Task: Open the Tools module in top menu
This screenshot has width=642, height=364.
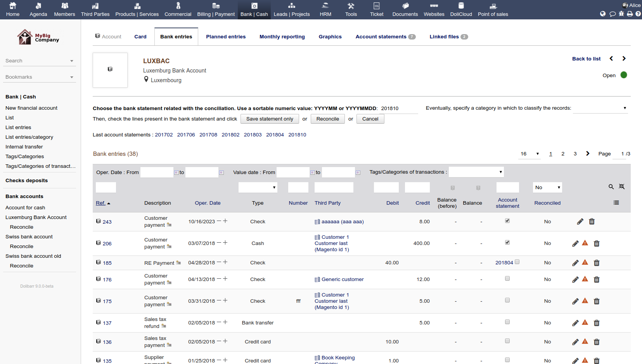Action: 351,10
